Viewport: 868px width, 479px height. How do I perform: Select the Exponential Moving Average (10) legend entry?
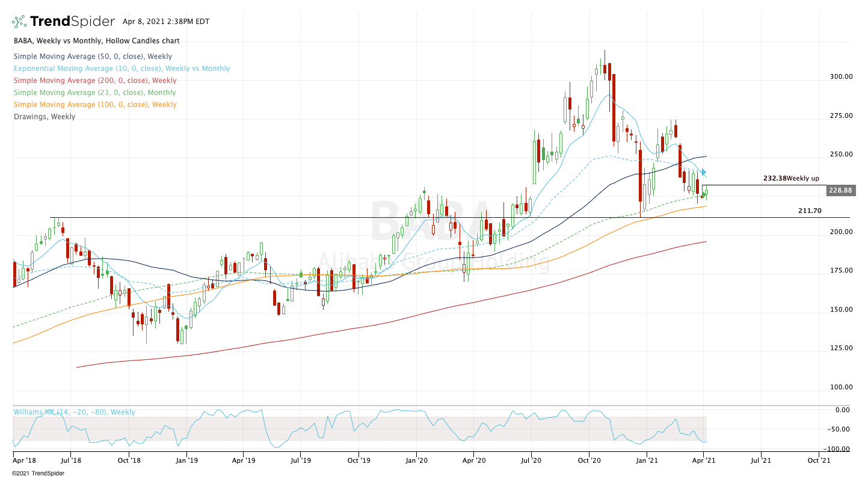[x=122, y=69]
